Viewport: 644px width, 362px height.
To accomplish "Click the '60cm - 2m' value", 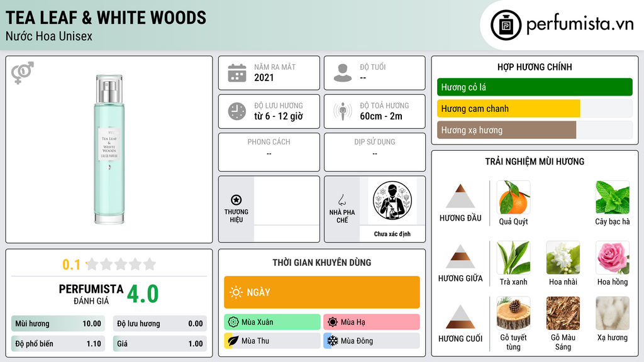I will tap(381, 116).
